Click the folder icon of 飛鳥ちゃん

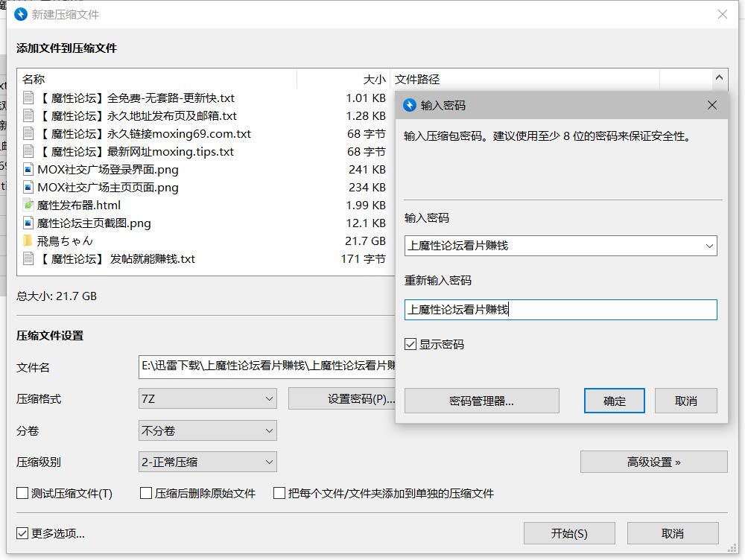point(28,241)
